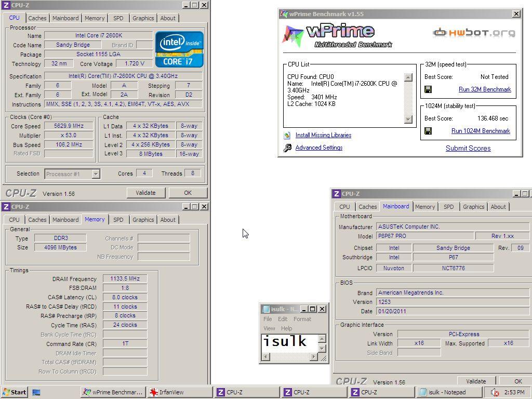Click OK in top-left CPU-Z window
This screenshot has height=399, width=532.
coord(188,193)
